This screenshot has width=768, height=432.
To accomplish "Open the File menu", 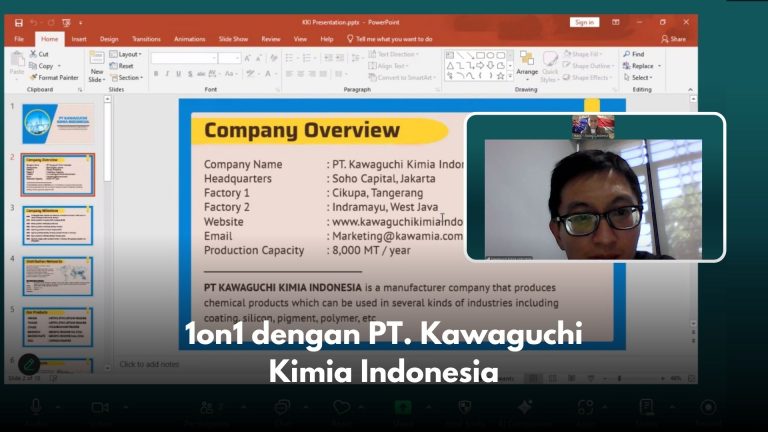I will pyautogui.click(x=19, y=39).
